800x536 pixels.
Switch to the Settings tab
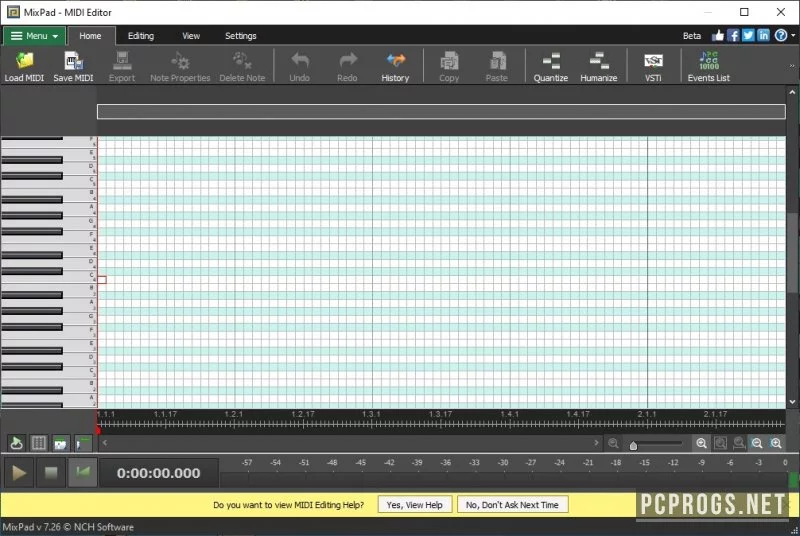pyautogui.click(x=241, y=36)
